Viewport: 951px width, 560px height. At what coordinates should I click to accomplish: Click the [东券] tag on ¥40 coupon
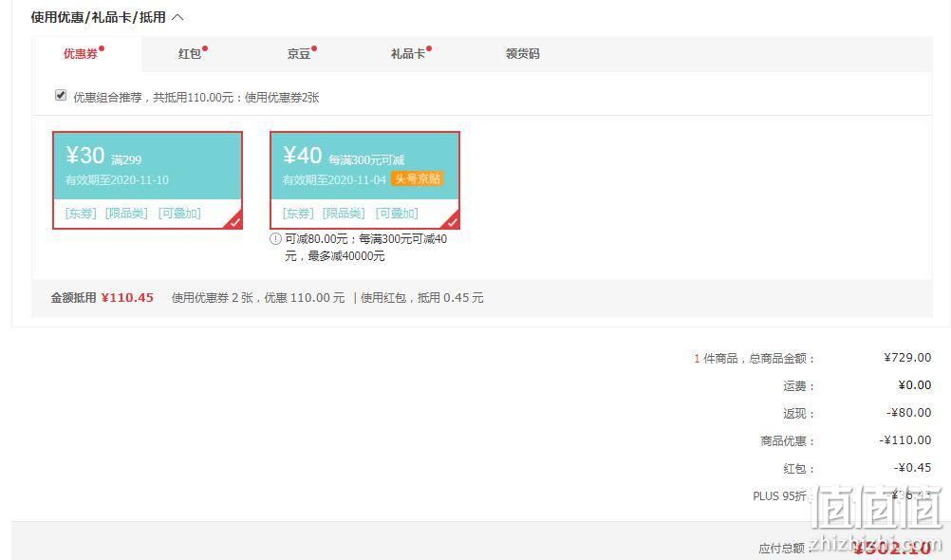pyautogui.click(x=298, y=213)
